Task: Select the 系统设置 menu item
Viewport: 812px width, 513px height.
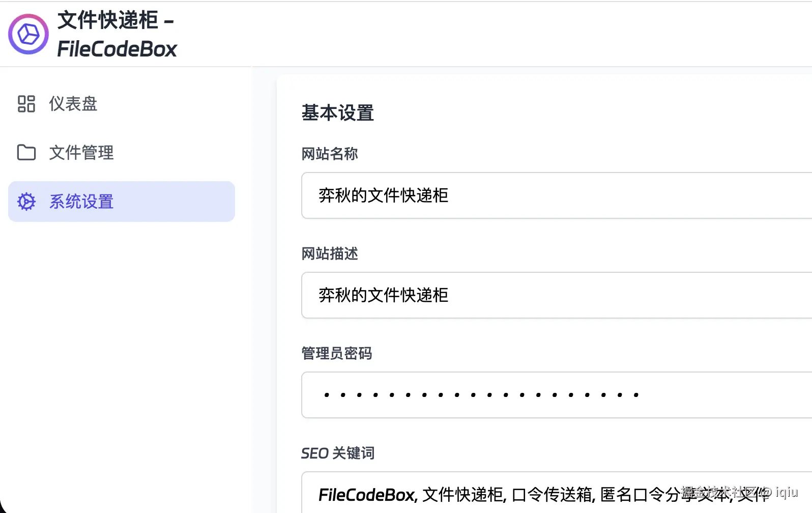Action: click(x=81, y=202)
